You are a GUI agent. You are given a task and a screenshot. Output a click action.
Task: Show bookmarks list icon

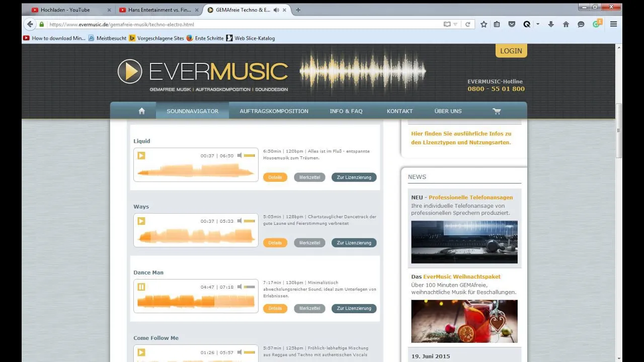[497, 24]
